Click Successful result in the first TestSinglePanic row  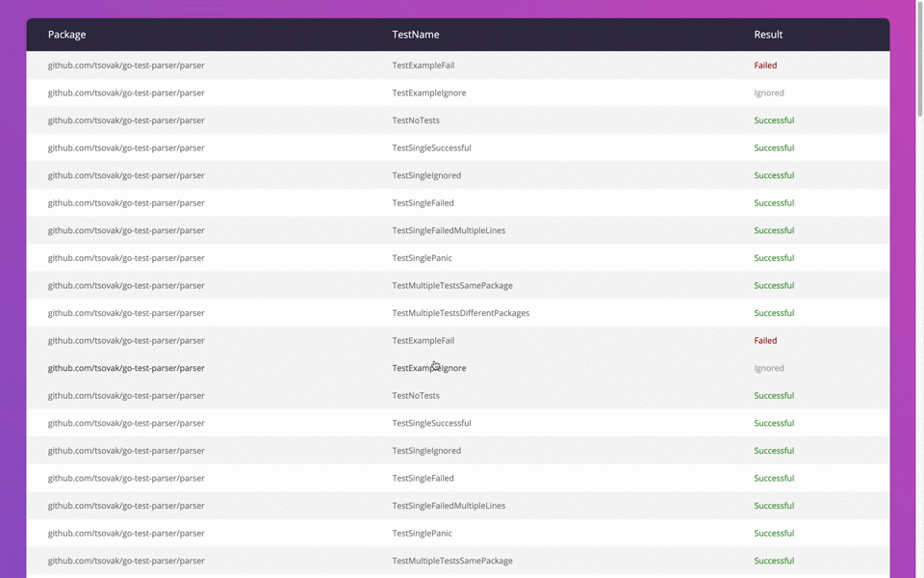coord(774,258)
